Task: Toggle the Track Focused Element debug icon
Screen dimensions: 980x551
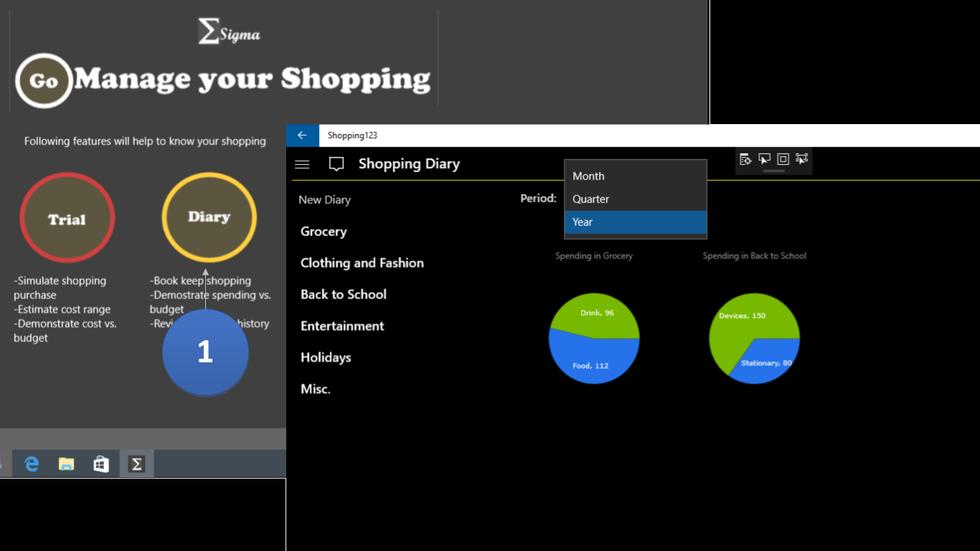Action: pyautogui.click(x=801, y=159)
